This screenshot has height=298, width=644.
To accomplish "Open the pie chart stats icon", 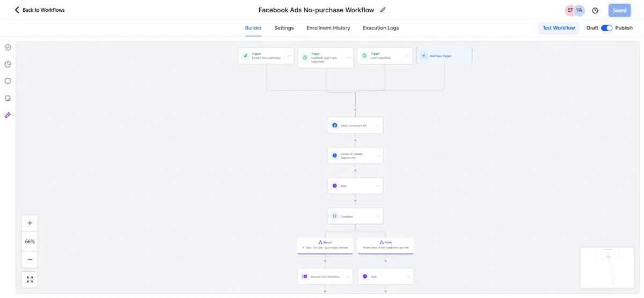I will point(8,64).
